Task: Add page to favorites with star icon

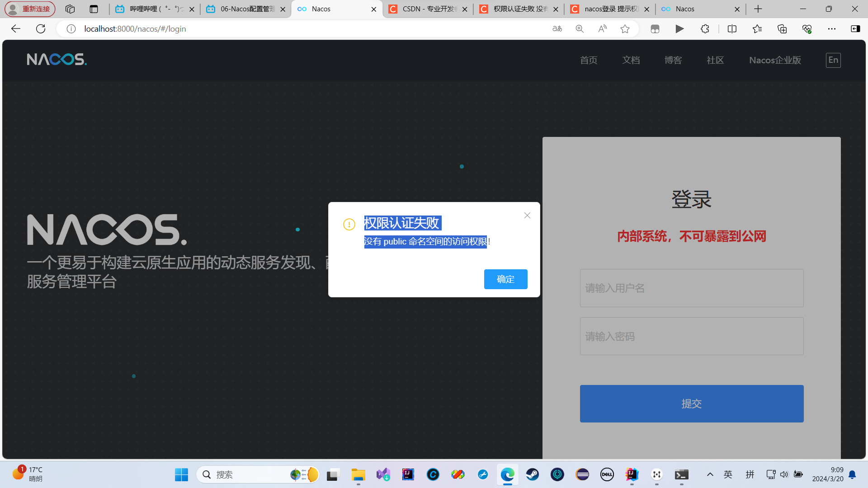Action: [x=625, y=29]
